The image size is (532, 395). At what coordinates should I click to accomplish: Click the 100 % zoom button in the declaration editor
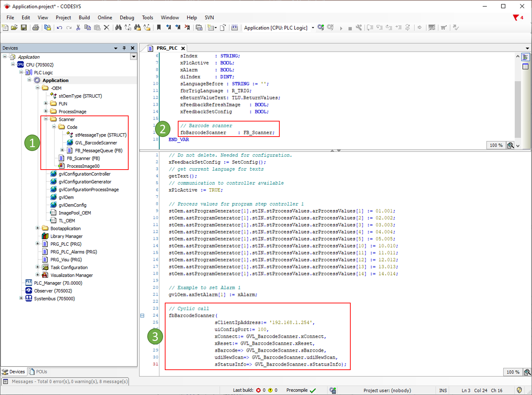(496, 145)
